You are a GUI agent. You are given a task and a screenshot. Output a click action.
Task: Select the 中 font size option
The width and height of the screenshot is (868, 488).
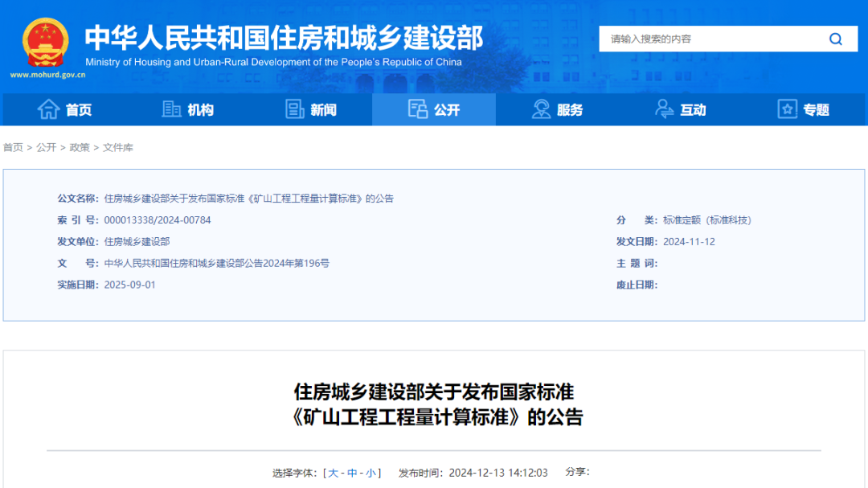tap(351, 474)
